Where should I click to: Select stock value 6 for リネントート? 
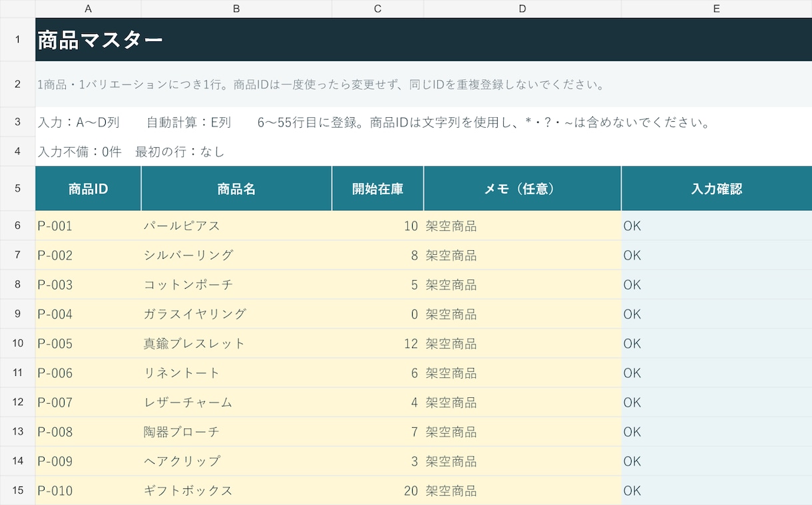pyautogui.click(x=377, y=373)
